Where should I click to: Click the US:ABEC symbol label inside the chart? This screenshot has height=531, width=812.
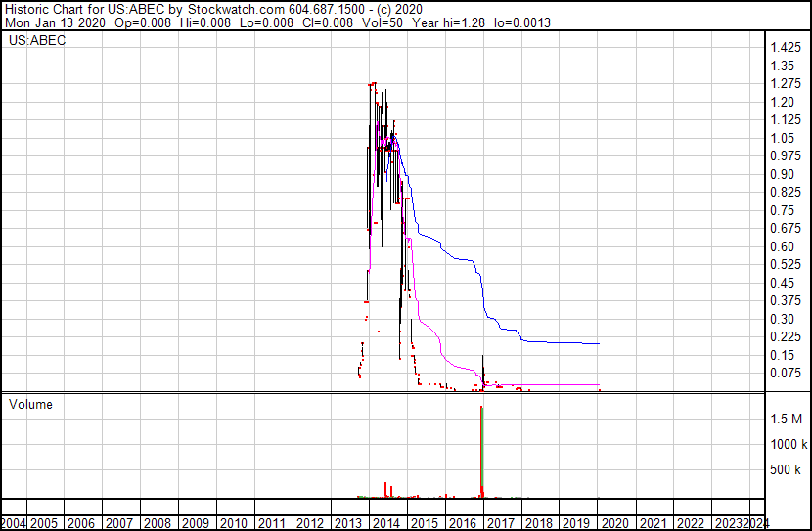[x=37, y=41]
